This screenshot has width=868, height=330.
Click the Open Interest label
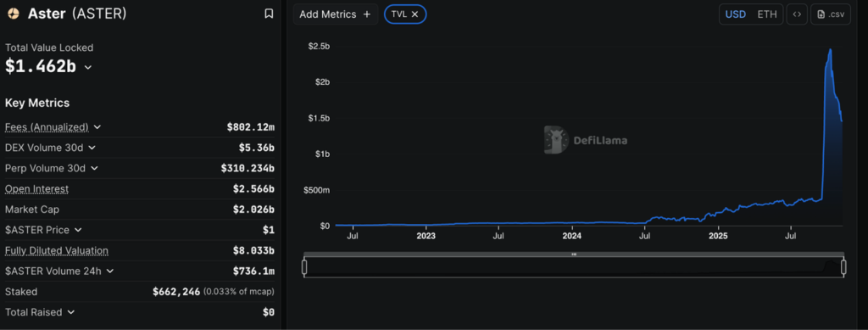[x=36, y=189]
